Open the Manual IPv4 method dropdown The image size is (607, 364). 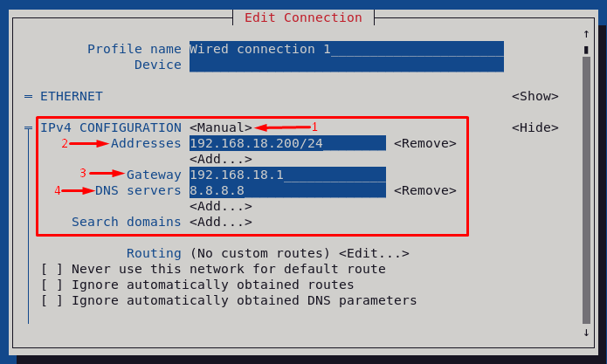click(x=221, y=127)
